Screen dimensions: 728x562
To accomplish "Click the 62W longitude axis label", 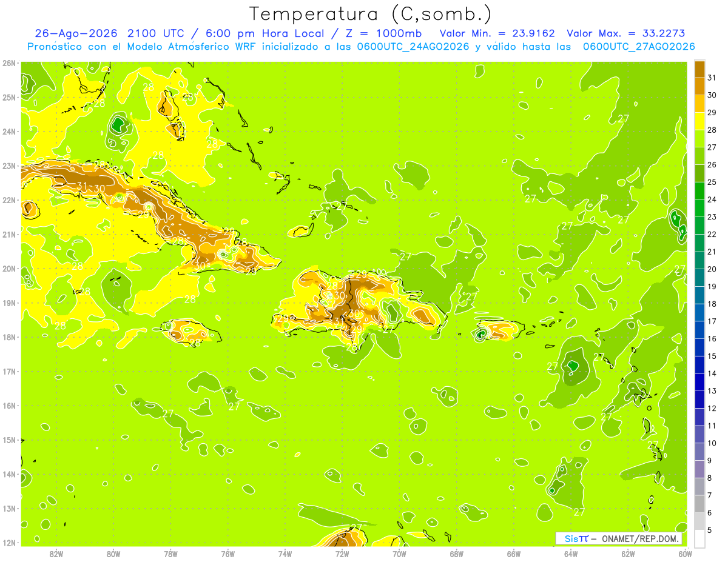I will tap(628, 554).
